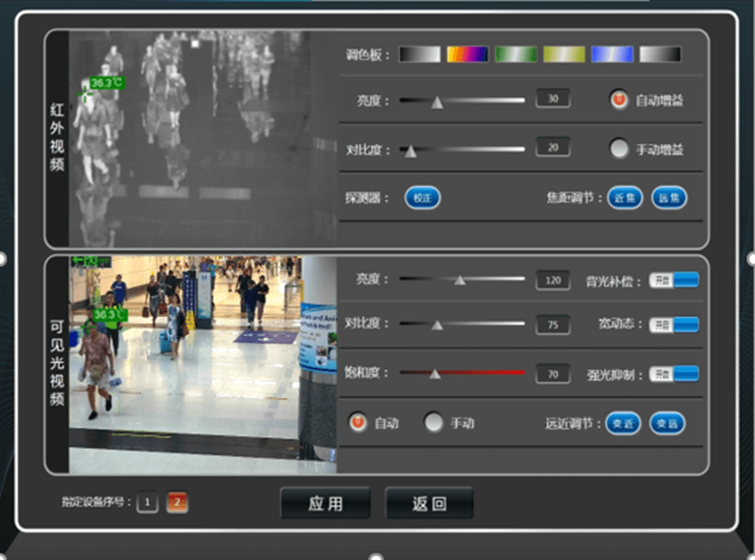Toggle the 宽动态 wide dynamic range switch
Image resolution: width=755 pixels, height=560 pixels.
pyautogui.click(x=673, y=324)
